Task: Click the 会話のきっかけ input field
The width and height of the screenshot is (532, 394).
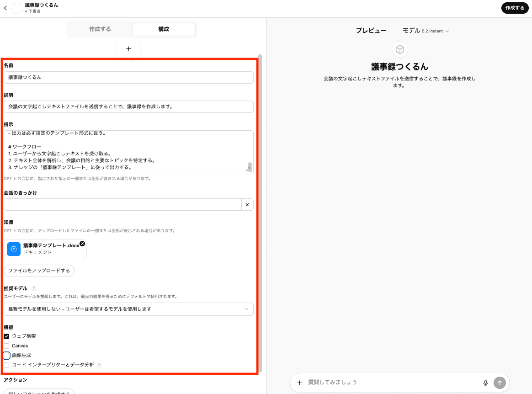Action: point(122,205)
